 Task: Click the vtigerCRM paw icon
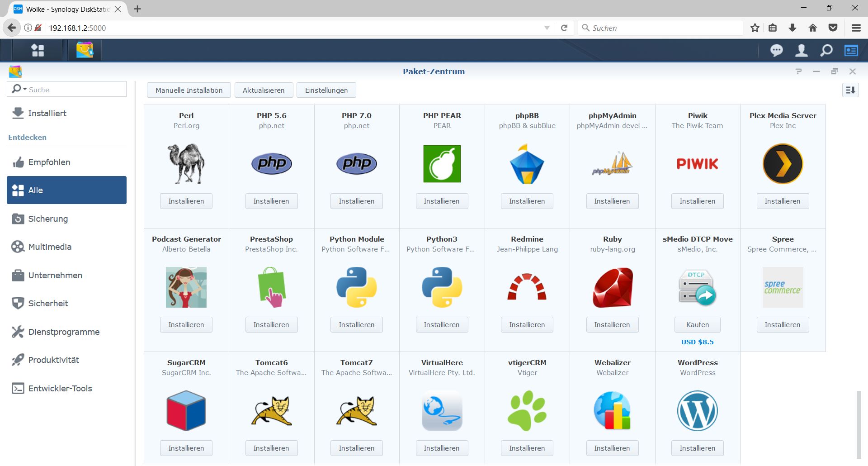tap(527, 411)
